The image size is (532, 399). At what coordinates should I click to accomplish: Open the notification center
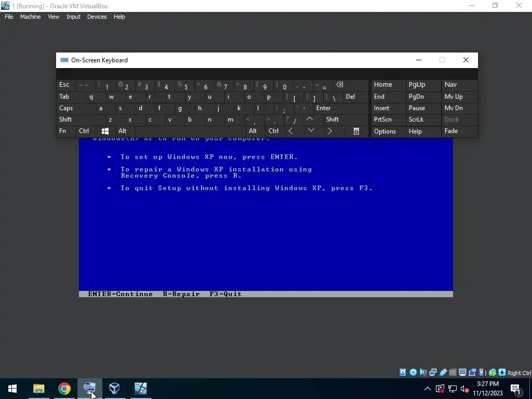click(516, 389)
